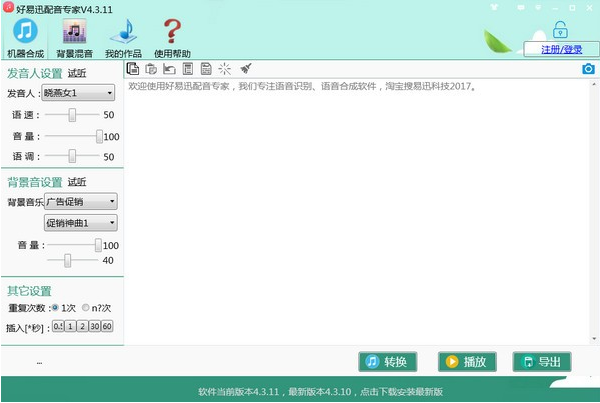Image resolution: width=600 pixels, height=403 pixels.
Task: Click the background slider set to 40
Action: point(67,260)
